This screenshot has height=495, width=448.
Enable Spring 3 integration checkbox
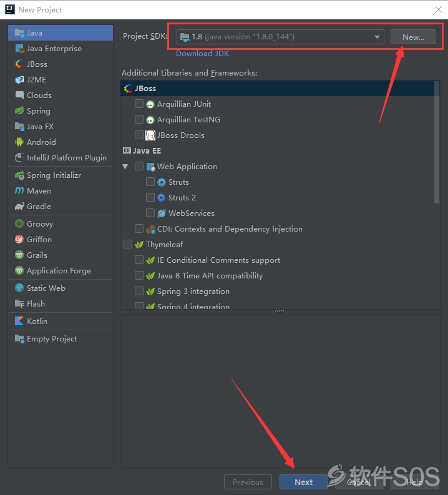pos(139,291)
